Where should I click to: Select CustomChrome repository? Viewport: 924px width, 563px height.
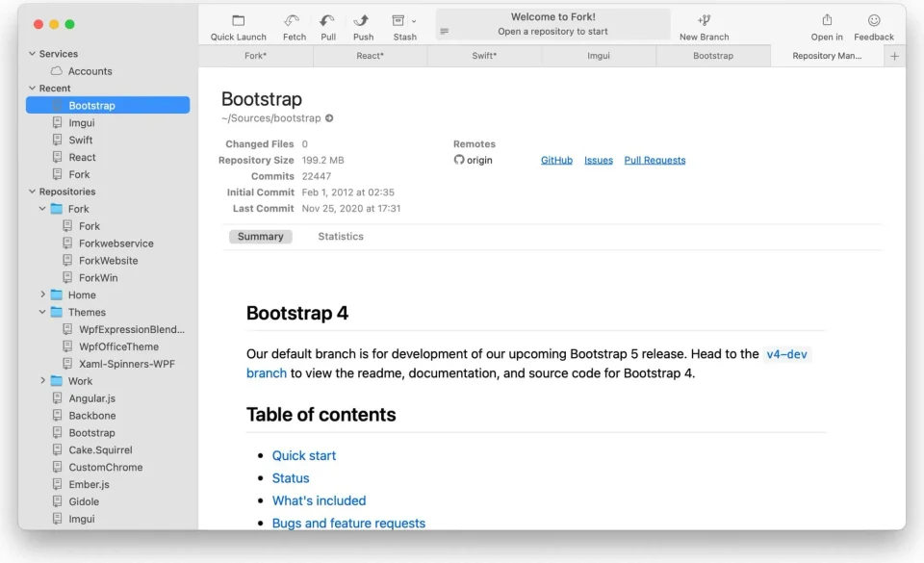(x=108, y=467)
